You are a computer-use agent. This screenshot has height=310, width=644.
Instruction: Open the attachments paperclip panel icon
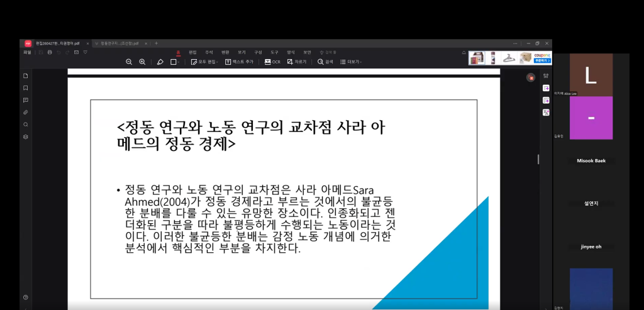click(25, 112)
